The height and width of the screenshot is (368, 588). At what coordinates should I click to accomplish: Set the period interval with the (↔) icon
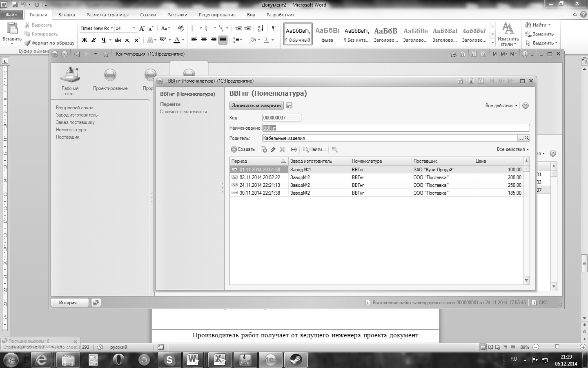294,150
